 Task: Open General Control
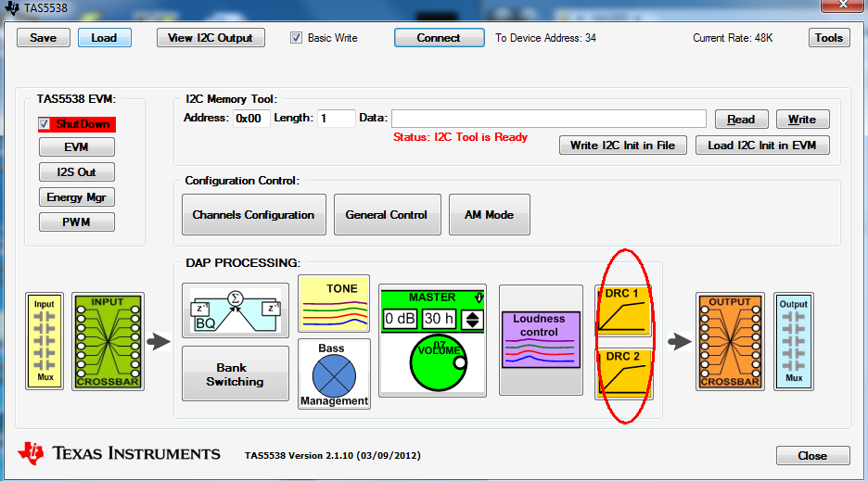(x=387, y=215)
